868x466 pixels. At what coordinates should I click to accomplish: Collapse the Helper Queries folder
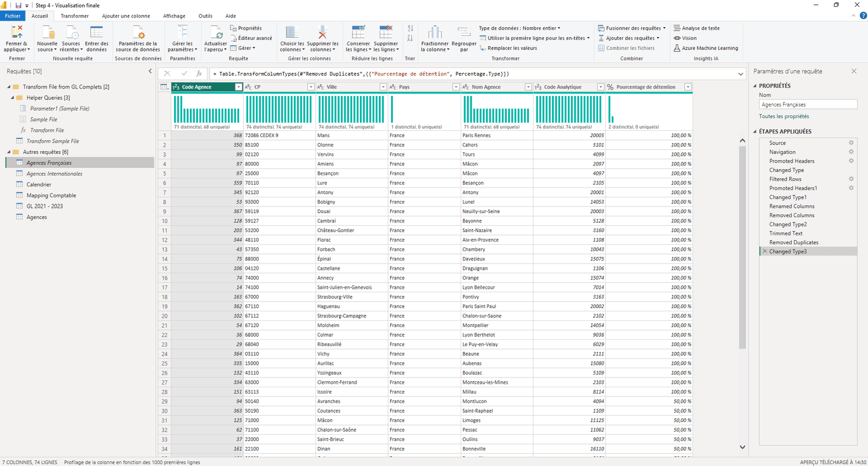(12, 98)
